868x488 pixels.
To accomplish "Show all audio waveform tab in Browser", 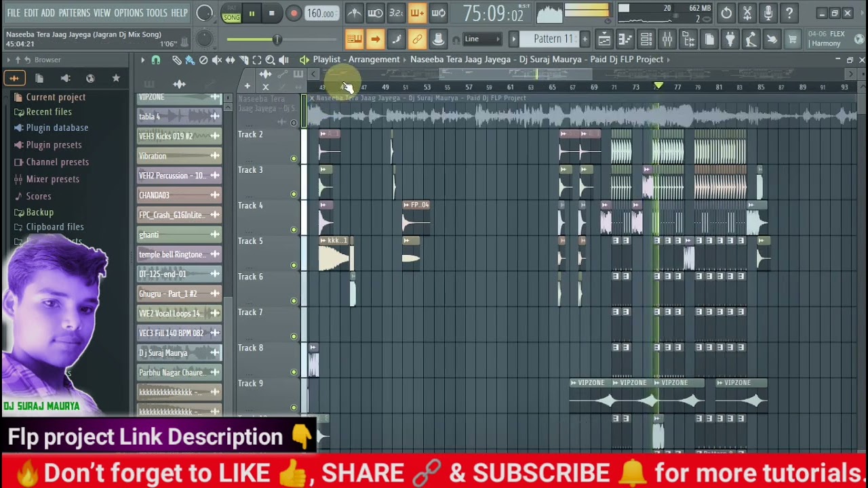I will click(14, 79).
